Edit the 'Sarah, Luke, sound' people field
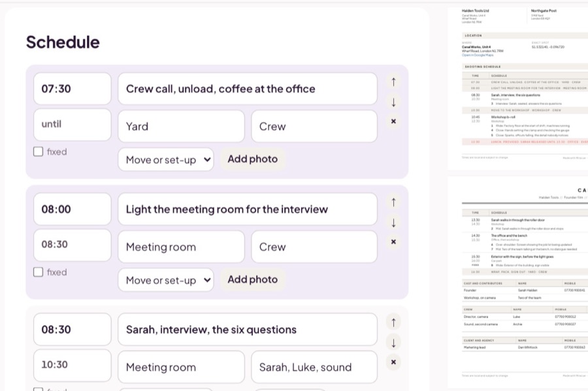Screen dimensions: 588x391 (314, 367)
